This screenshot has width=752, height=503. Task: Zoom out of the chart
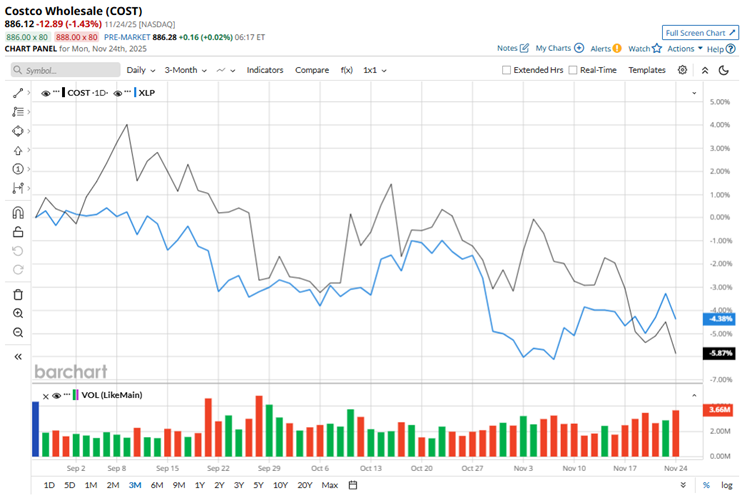pos(18,332)
